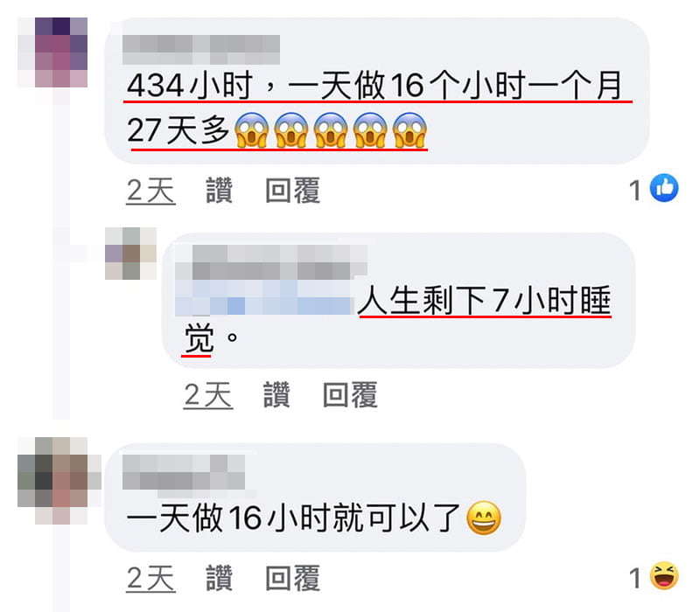The width and height of the screenshot is (700, 612).
Task: Click 2天 timestamp under the last comment
Action: [150, 579]
